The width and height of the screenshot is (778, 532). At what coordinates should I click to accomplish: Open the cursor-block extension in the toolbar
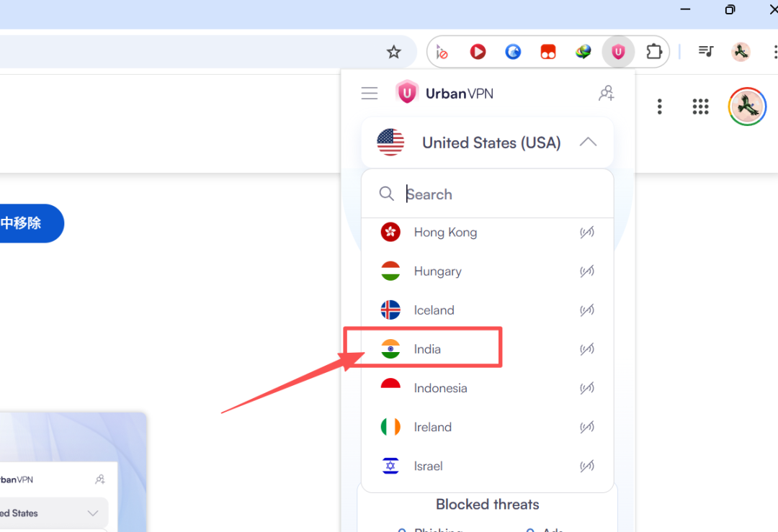442,52
